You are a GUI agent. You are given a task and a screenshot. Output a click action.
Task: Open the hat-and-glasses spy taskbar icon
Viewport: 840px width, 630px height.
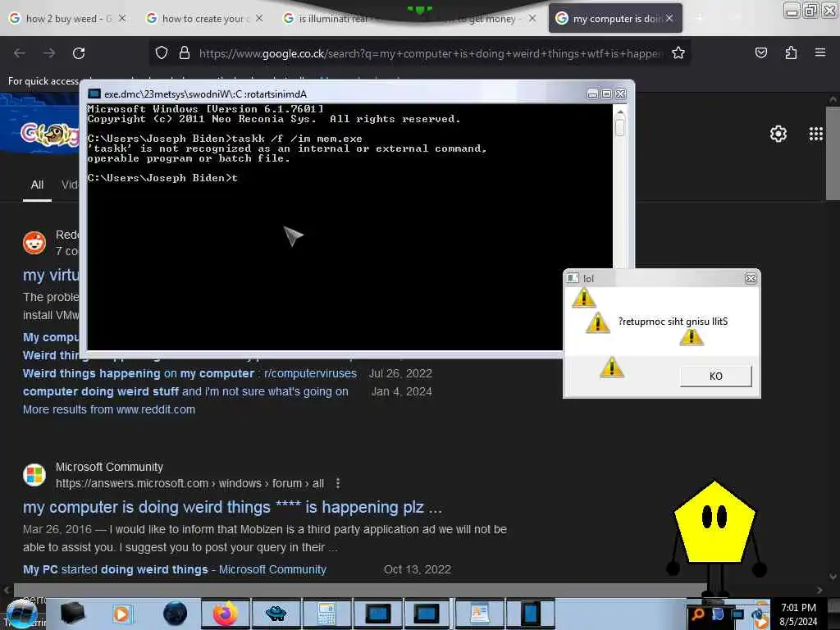[276, 614]
